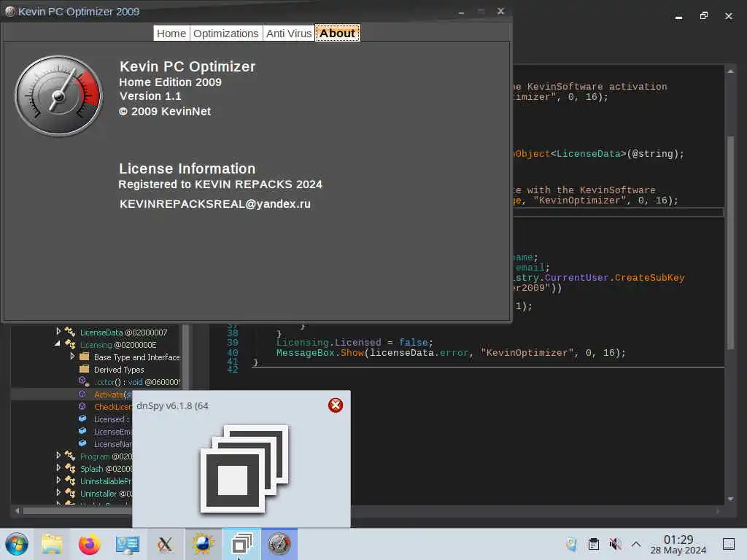Viewport: 747px width, 560px height.
Task: Click the .cctor method icon
Action: pos(83,381)
